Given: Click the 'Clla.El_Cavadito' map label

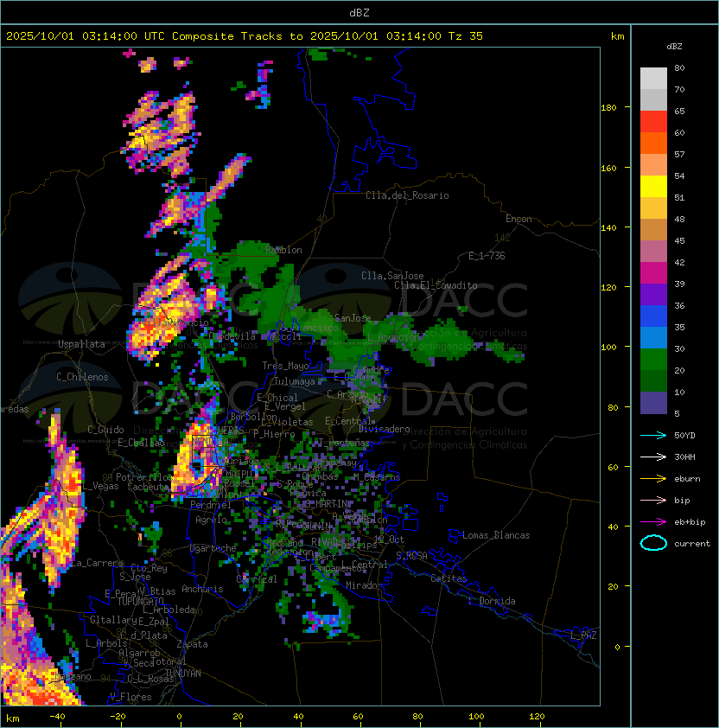Looking at the screenshot, I should click(436, 285).
